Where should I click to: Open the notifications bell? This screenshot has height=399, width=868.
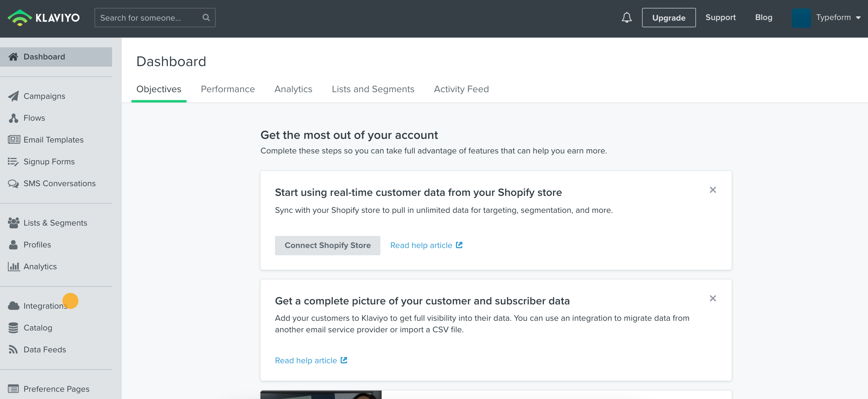pos(626,18)
